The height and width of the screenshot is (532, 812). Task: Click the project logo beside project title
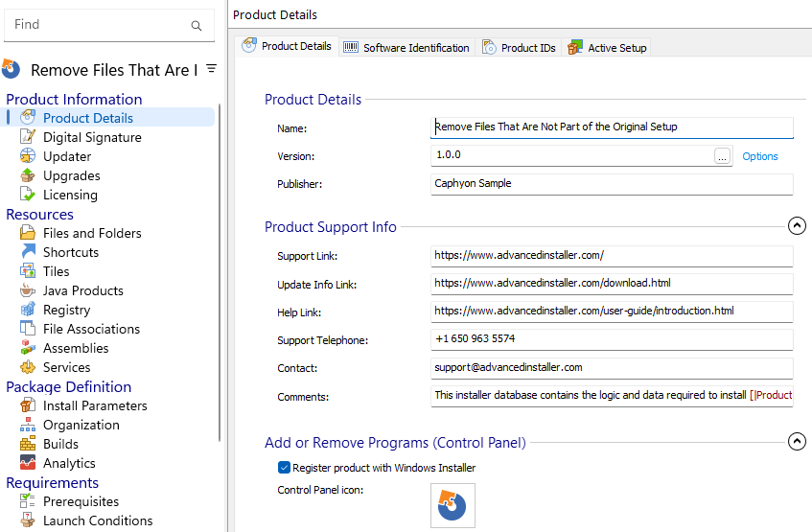[x=11, y=69]
